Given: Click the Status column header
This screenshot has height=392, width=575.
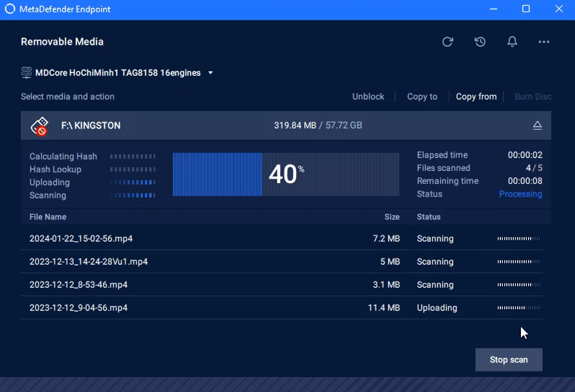Looking at the screenshot, I should click(x=428, y=217).
